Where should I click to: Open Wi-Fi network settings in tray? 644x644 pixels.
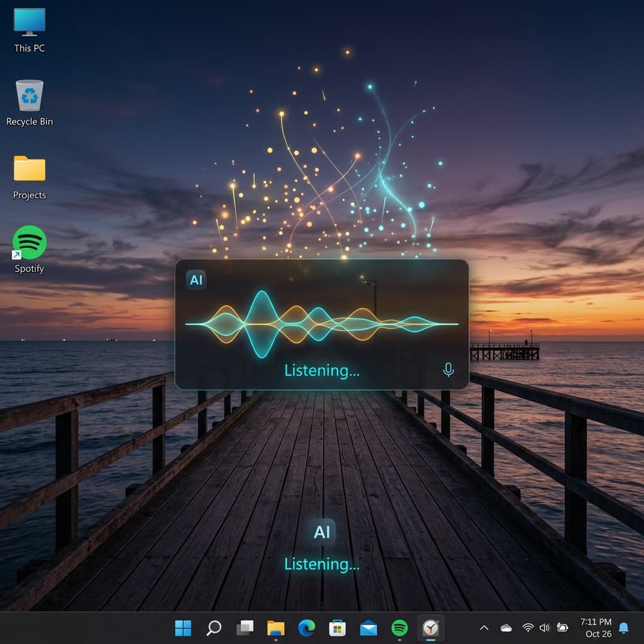coord(528,628)
